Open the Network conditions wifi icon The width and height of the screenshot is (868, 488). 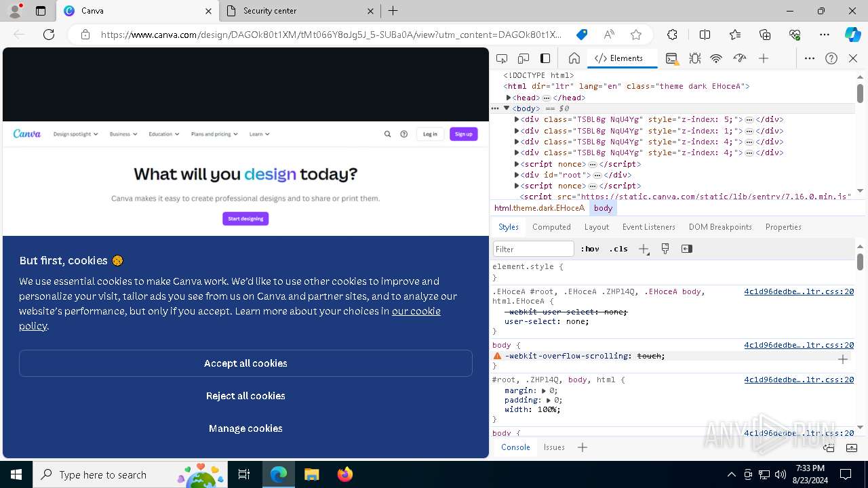click(x=716, y=58)
